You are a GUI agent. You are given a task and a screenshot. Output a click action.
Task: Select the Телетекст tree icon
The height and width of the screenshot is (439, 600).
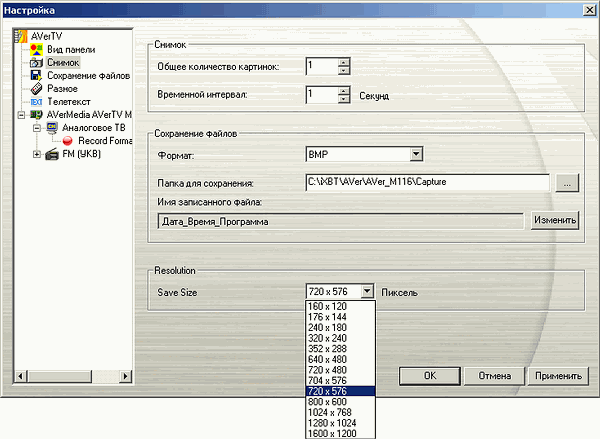click(x=36, y=102)
